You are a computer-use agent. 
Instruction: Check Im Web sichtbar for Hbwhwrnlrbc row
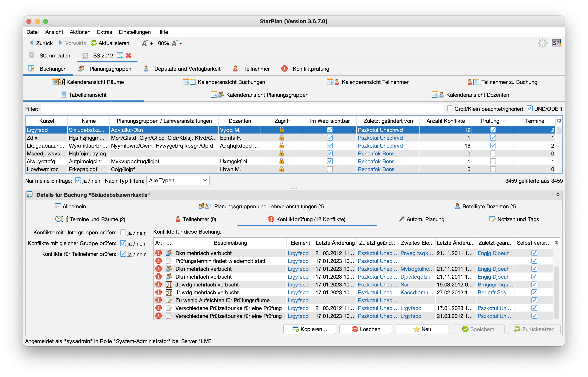[x=330, y=169]
